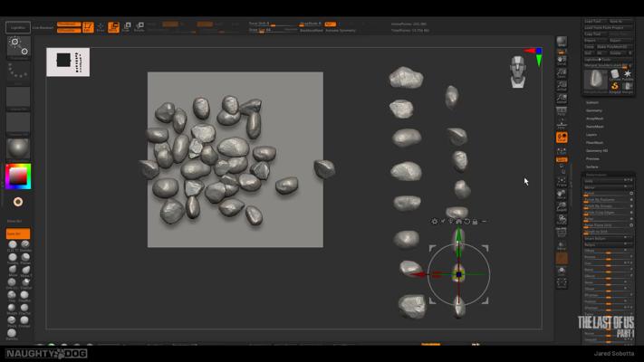Open the Layers sub-palette
Screen dimensions: 644x362
click(x=591, y=135)
